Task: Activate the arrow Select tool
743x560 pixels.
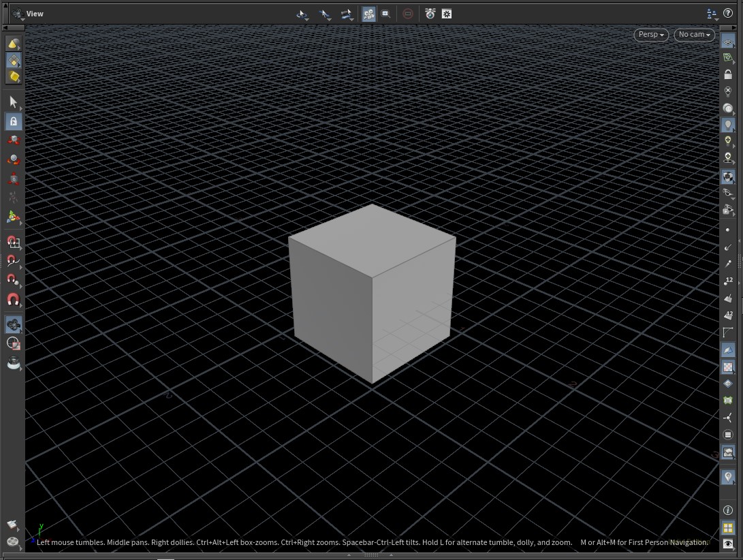Action: 13,102
